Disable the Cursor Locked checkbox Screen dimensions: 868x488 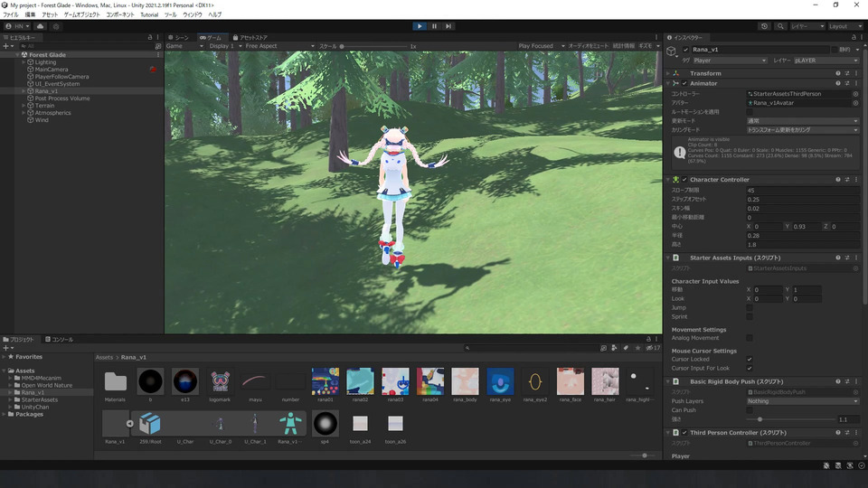(x=750, y=359)
